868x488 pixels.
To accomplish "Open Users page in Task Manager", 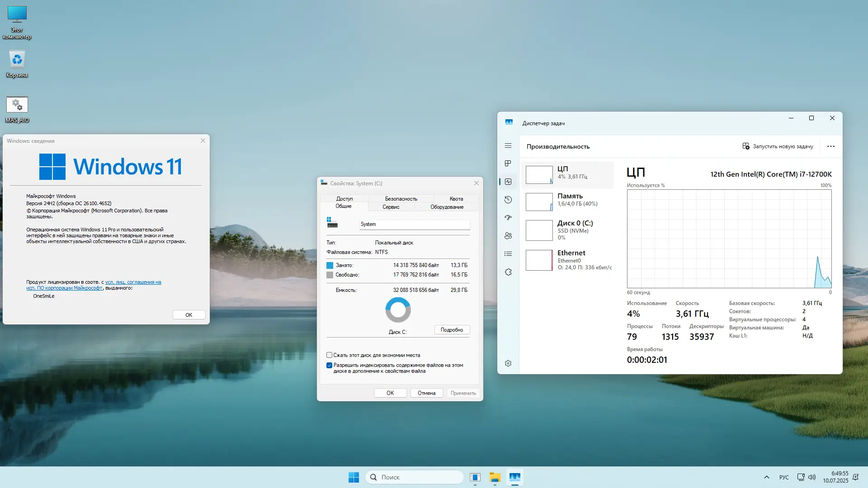I will click(508, 236).
